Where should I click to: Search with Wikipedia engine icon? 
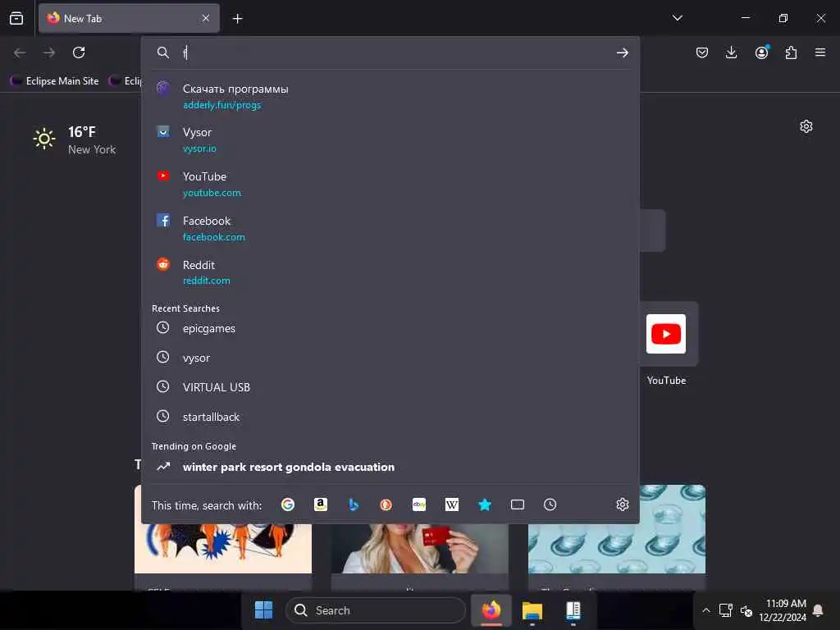(452, 504)
